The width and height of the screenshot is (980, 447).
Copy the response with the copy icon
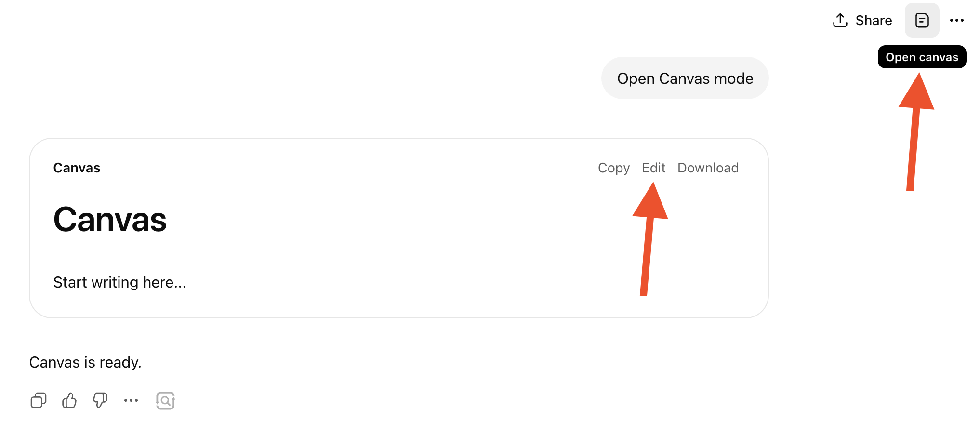pos(38,400)
